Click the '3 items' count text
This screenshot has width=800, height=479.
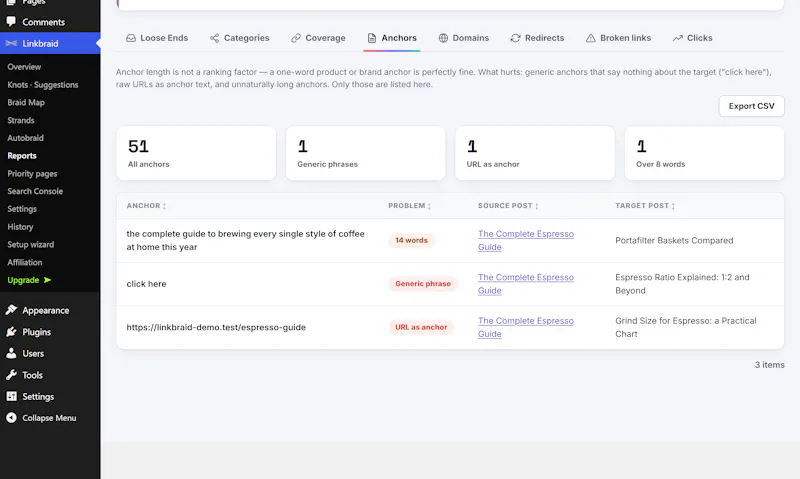coord(769,365)
